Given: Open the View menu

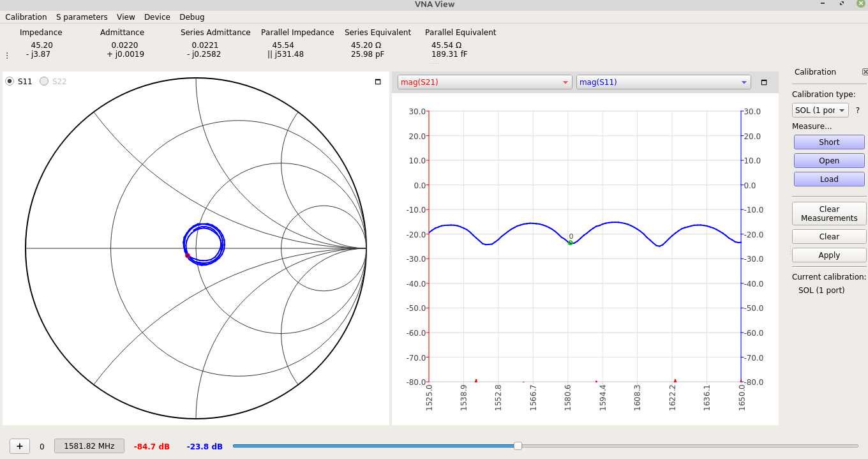Looking at the screenshot, I should (126, 17).
